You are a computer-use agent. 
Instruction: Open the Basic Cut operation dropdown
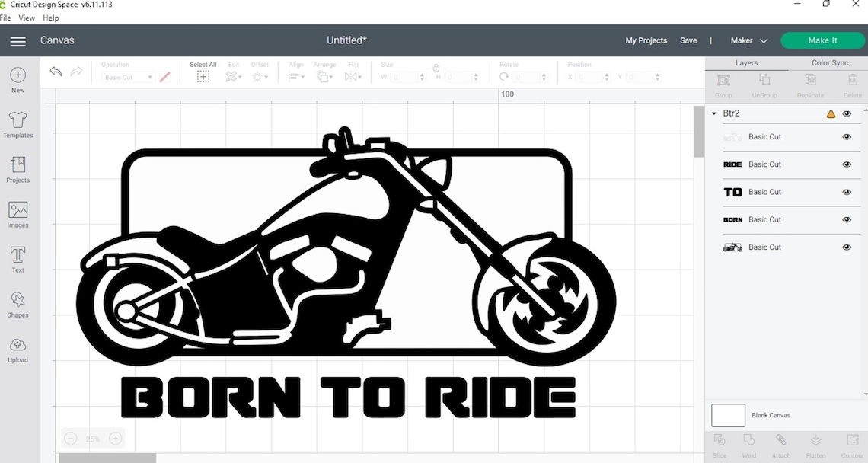tap(128, 77)
